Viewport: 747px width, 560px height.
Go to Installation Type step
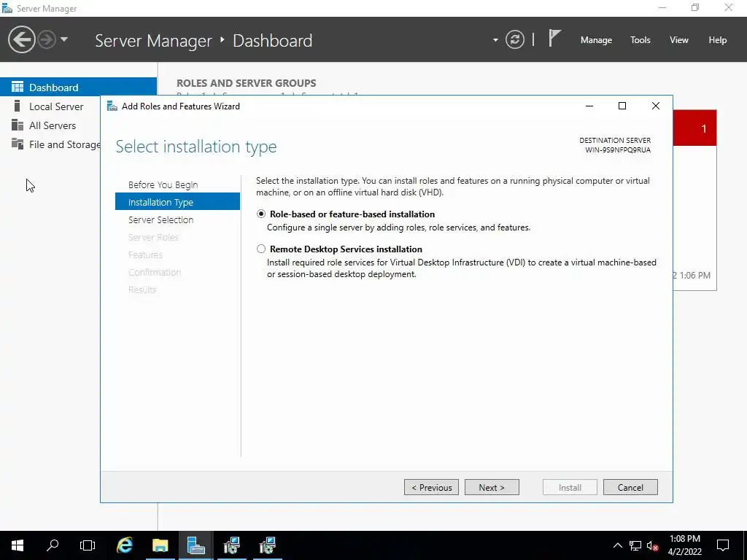tap(177, 202)
